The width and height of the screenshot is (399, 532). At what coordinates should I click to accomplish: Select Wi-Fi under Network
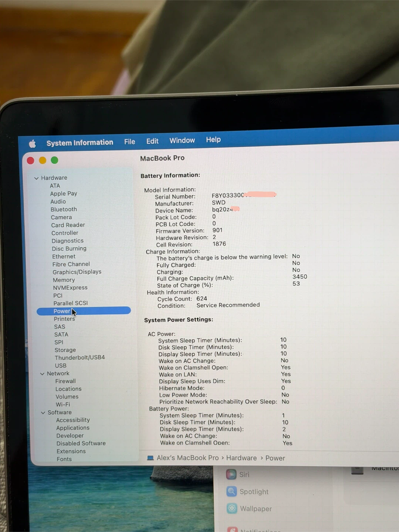click(63, 405)
